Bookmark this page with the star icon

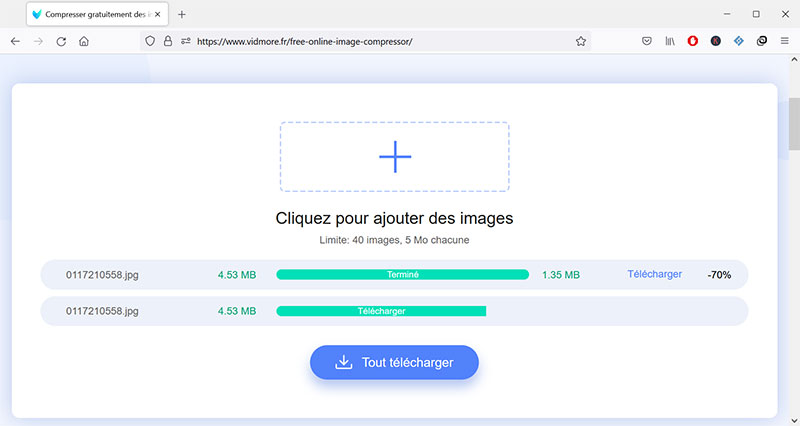click(x=580, y=41)
